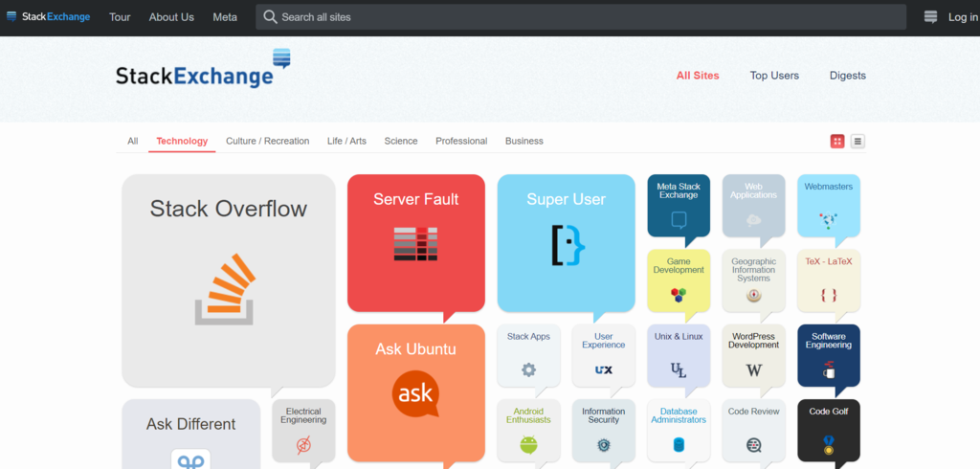This screenshot has width=980, height=469.
Task: Select the Science category tab
Action: (x=401, y=142)
